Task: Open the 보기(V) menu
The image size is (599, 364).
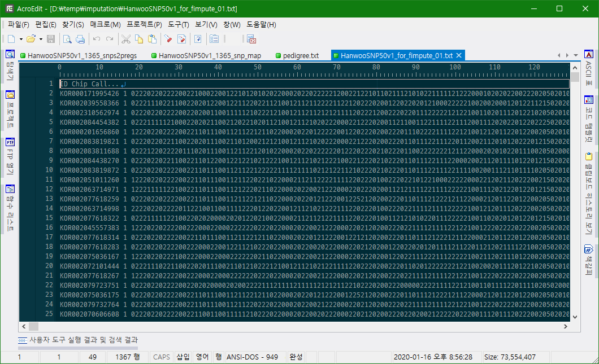Action: click(x=206, y=25)
